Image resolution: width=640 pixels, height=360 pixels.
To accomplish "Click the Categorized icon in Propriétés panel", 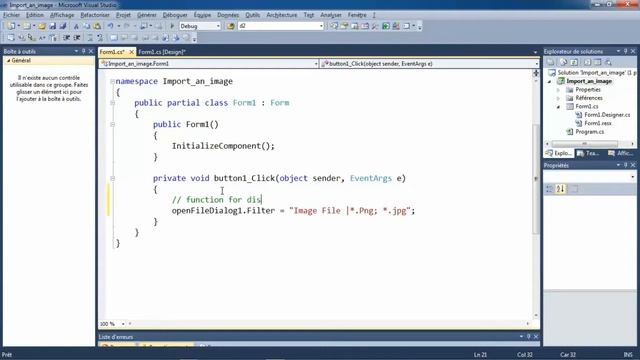I will (x=549, y=189).
